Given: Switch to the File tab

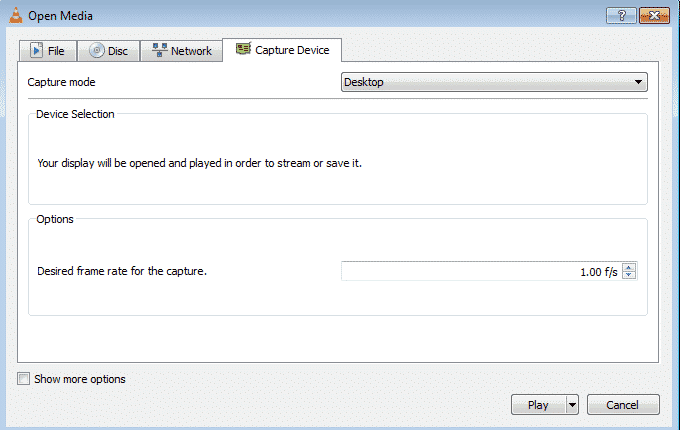Looking at the screenshot, I should coord(48,51).
